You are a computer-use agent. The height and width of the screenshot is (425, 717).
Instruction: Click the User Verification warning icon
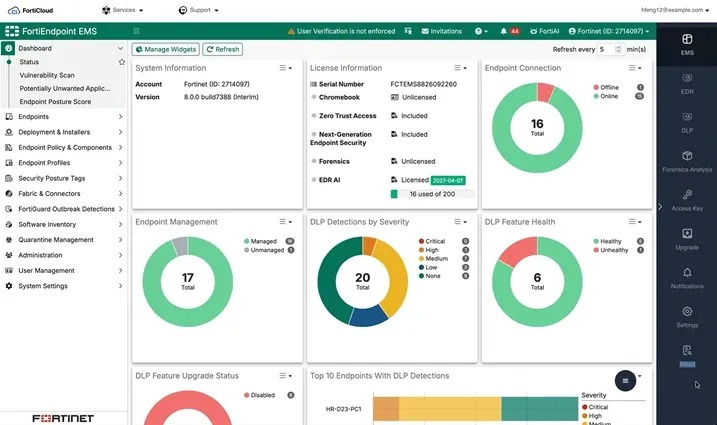[291, 32]
